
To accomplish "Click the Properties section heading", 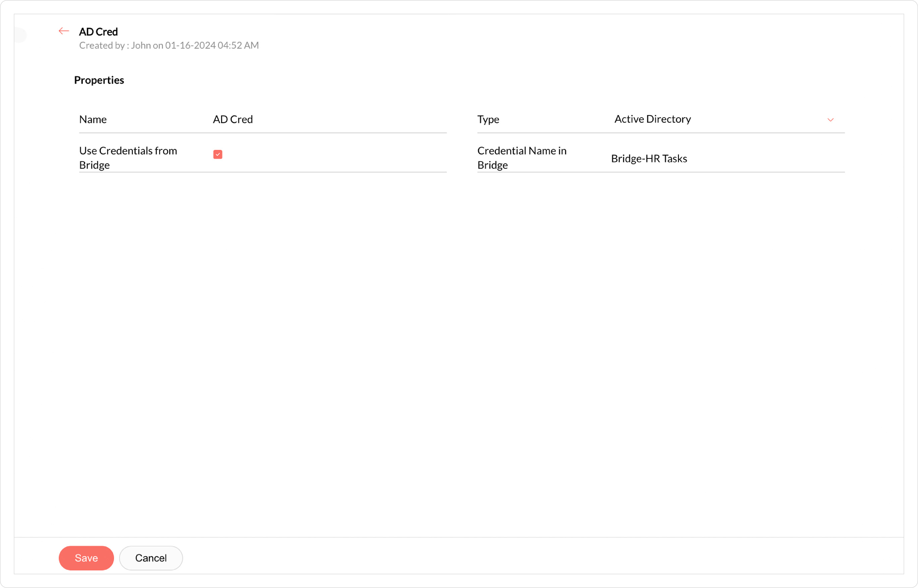I will [x=99, y=80].
